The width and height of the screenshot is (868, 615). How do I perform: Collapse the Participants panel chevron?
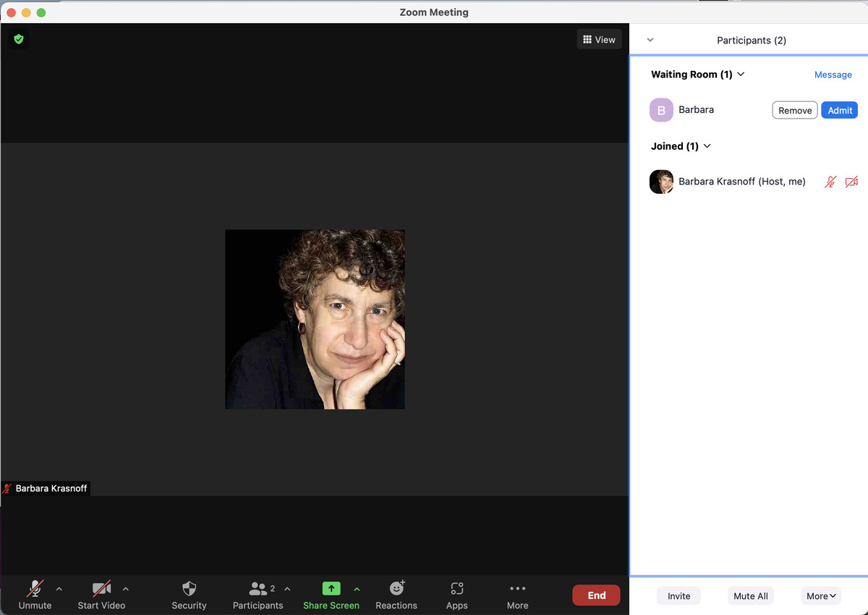click(x=650, y=41)
